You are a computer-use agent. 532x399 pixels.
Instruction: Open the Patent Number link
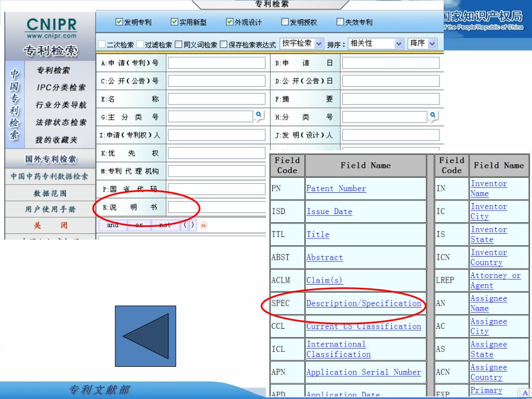coord(336,188)
